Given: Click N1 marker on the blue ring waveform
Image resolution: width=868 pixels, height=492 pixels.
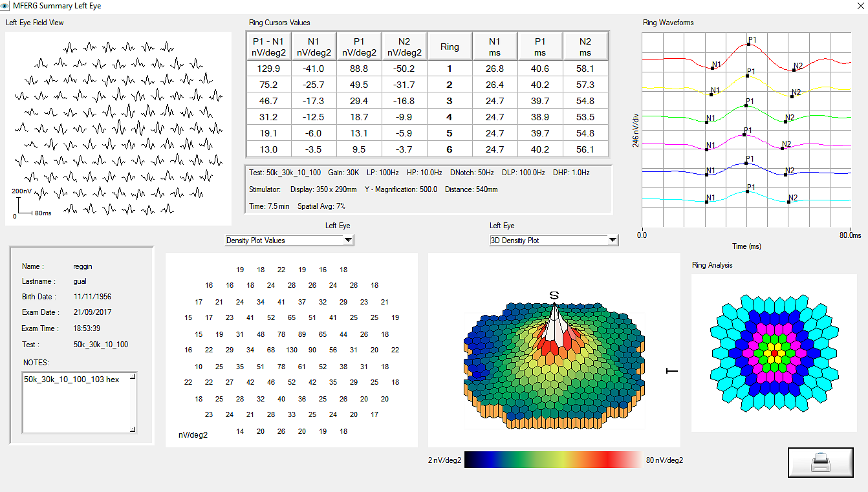Looking at the screenshot, I should 707,175.
